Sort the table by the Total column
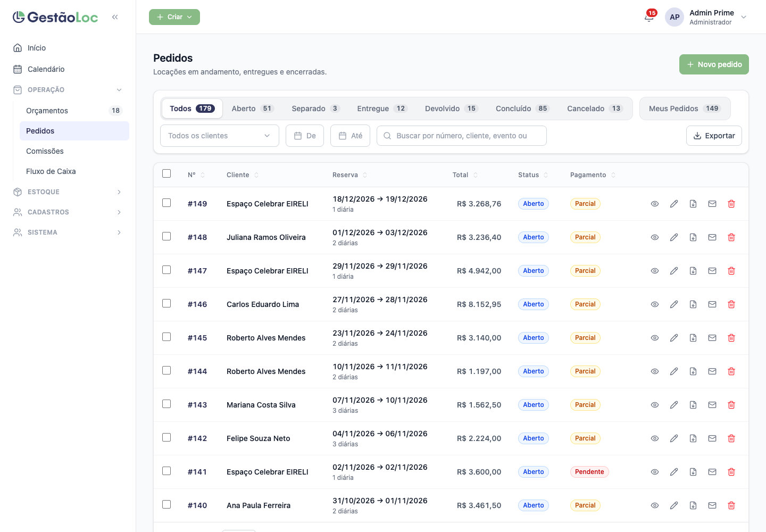 (465, 175)
